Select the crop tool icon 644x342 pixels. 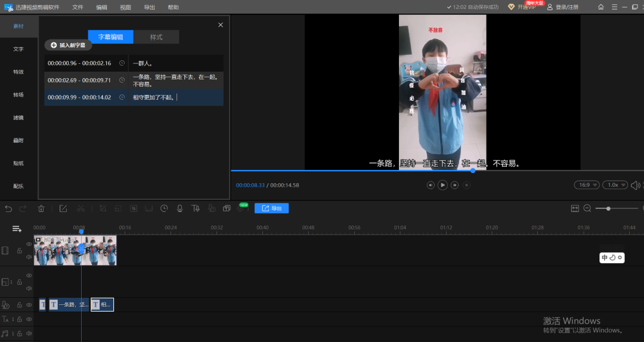click(103, 208)
